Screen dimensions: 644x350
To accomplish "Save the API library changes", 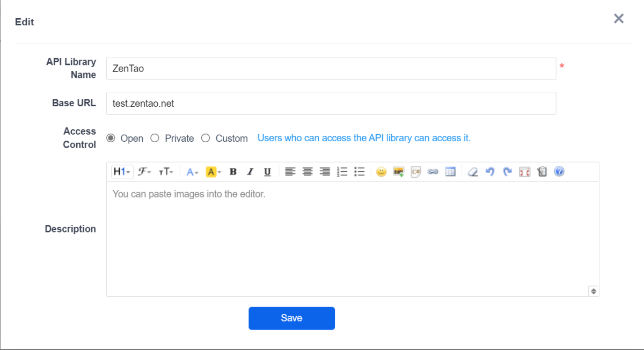I will pyautogui.click(x=291, y=318).
